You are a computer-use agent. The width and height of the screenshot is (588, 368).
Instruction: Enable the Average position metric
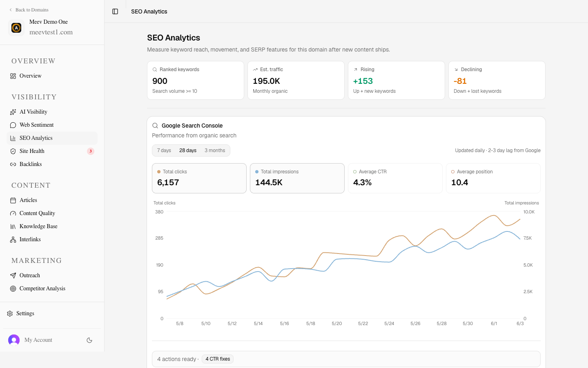coord(493,178)
